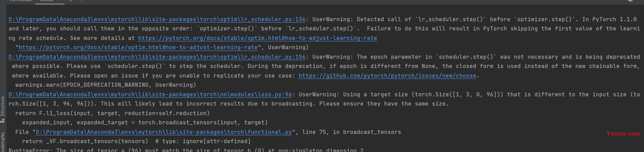Click the RuntimeError tensor size message line

(186, 150)
